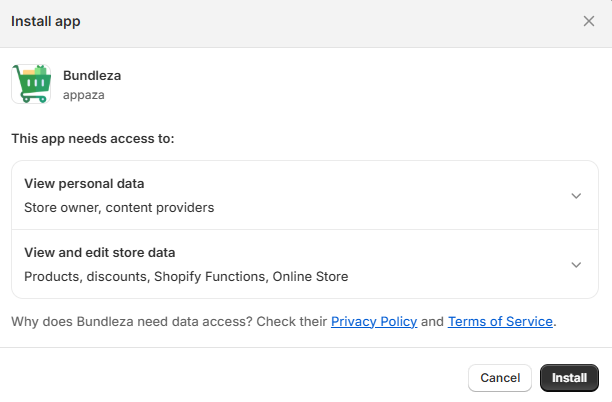Viewport: 612px width, 402px height.
Task: Select the 'Products, discounts, Shopify Functions' description line
Action: click(186, 276)
